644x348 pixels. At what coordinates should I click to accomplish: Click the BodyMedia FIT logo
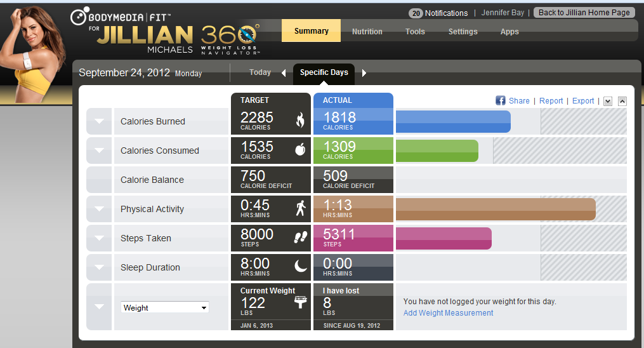pyautogui.click(x=121, y=17)
